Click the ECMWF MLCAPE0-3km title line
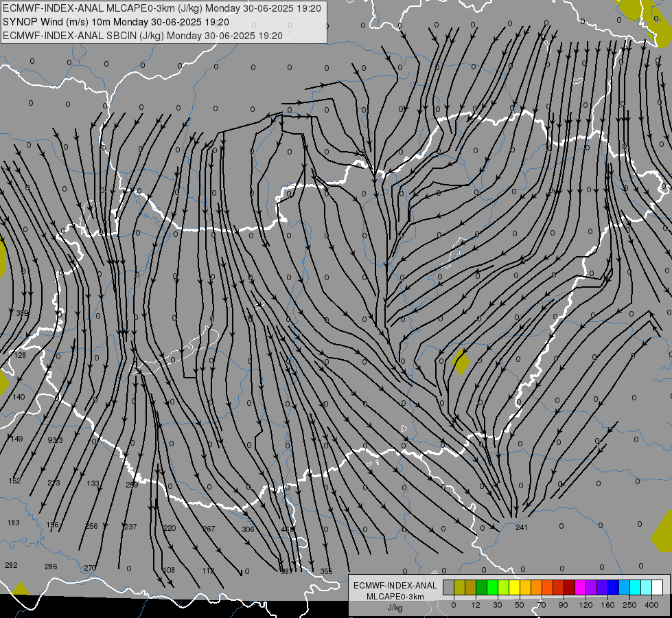The height and width of the screenshot is (618, 672). click(x=161, y=8)
